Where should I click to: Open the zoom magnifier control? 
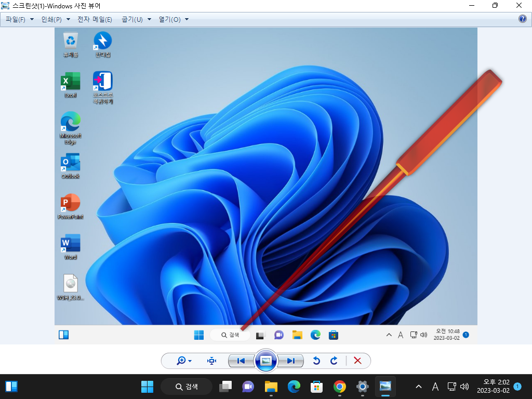point(181,361)
